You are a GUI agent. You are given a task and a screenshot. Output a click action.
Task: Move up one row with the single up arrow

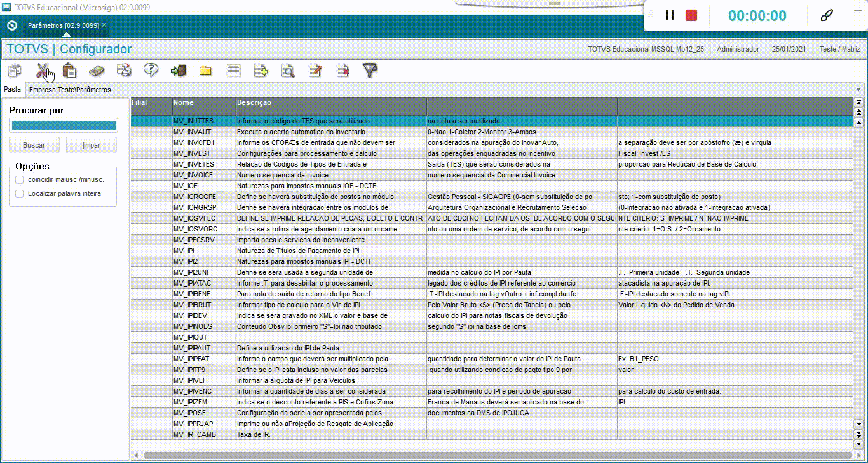(x=859, y=121)
